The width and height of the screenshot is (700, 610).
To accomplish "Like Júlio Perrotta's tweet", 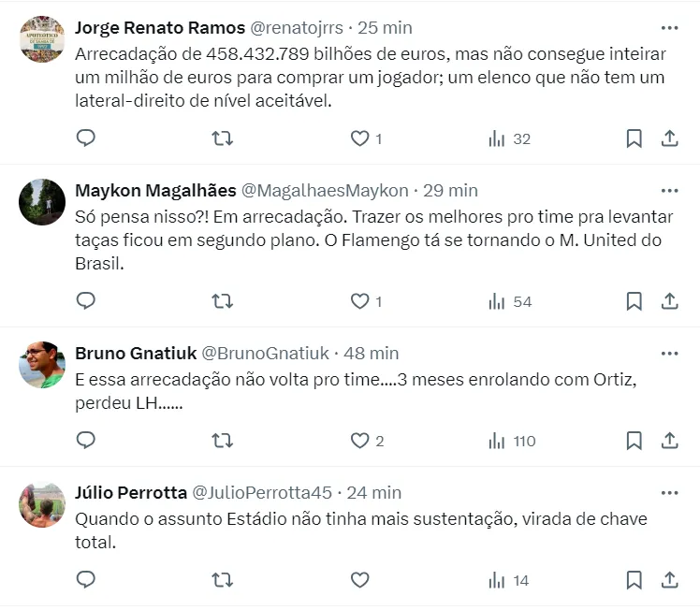I will coord(360,580).
